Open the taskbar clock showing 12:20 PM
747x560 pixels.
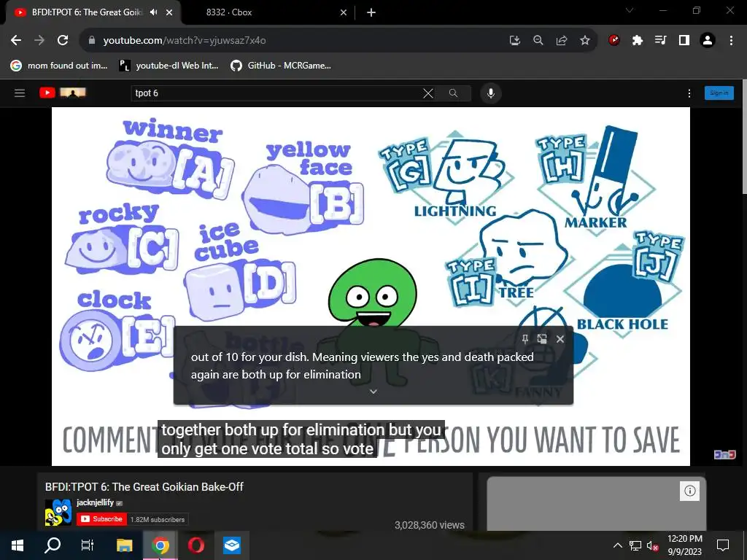click(684, 545)
